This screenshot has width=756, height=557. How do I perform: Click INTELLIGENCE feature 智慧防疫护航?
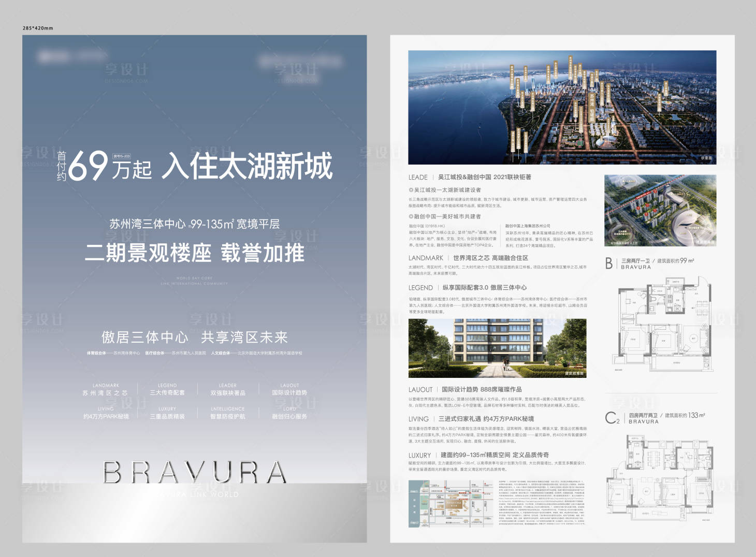click(x=228, y=416)
